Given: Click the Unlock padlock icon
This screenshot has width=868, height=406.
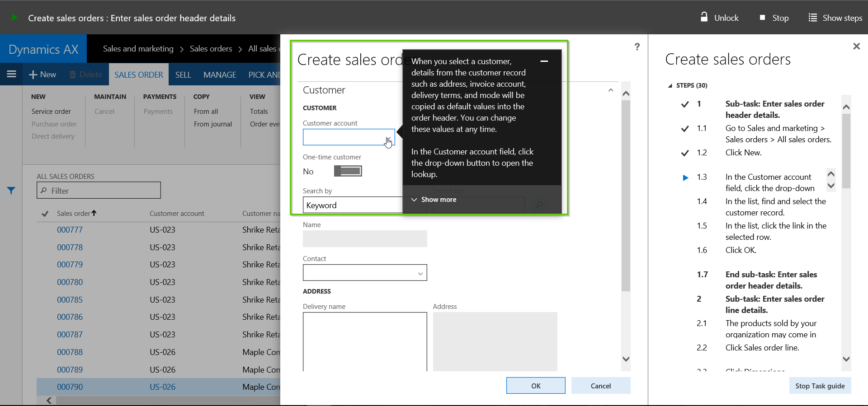Looking at the screenshot, I should [x=704, y=18].
